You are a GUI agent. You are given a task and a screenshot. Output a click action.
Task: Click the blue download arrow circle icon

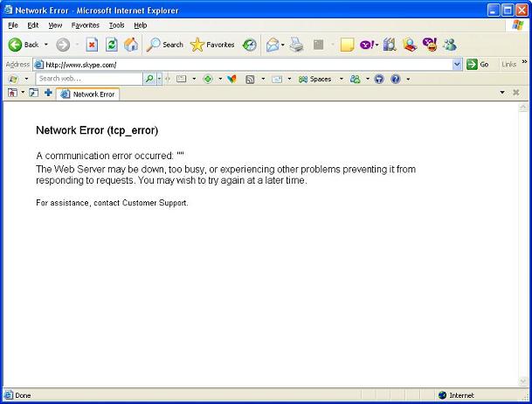coord(379,79)
